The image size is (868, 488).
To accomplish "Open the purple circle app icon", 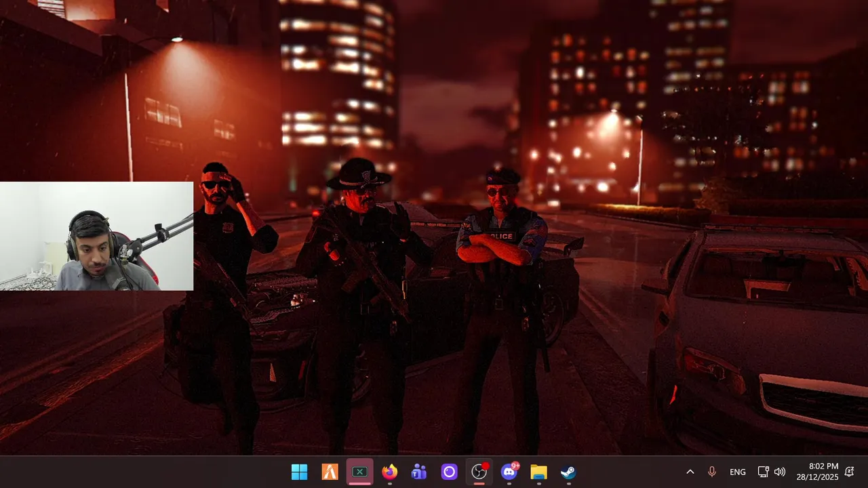I will coord(449,472).
